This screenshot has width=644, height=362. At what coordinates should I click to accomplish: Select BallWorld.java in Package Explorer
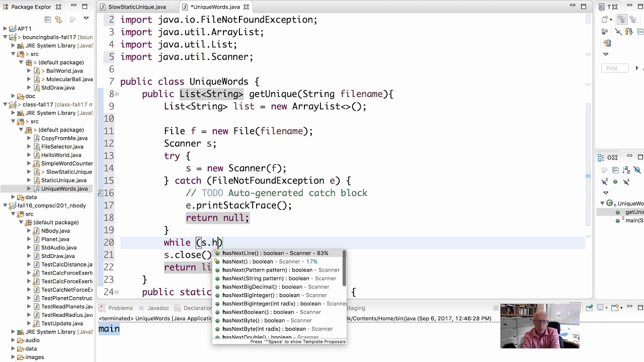pos(64,71)
